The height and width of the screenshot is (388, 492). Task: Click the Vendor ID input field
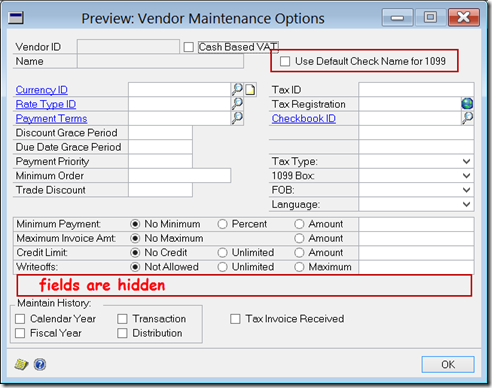(x=128, y=47)
